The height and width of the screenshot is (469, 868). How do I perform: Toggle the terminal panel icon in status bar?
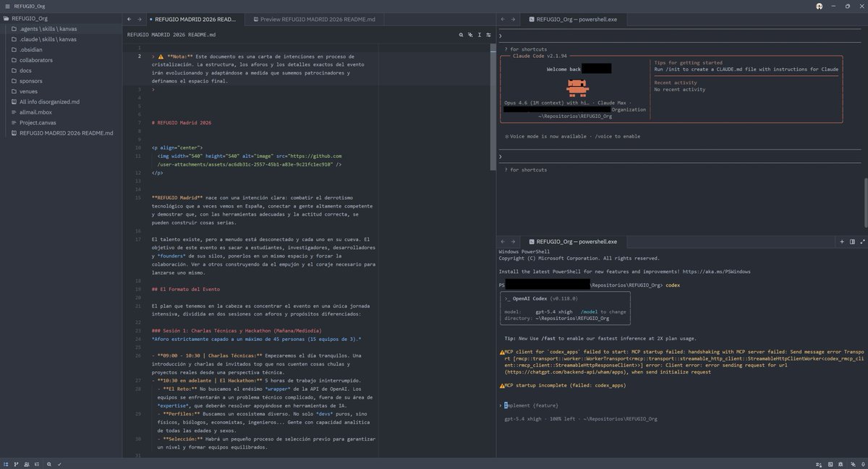[830, 464]
